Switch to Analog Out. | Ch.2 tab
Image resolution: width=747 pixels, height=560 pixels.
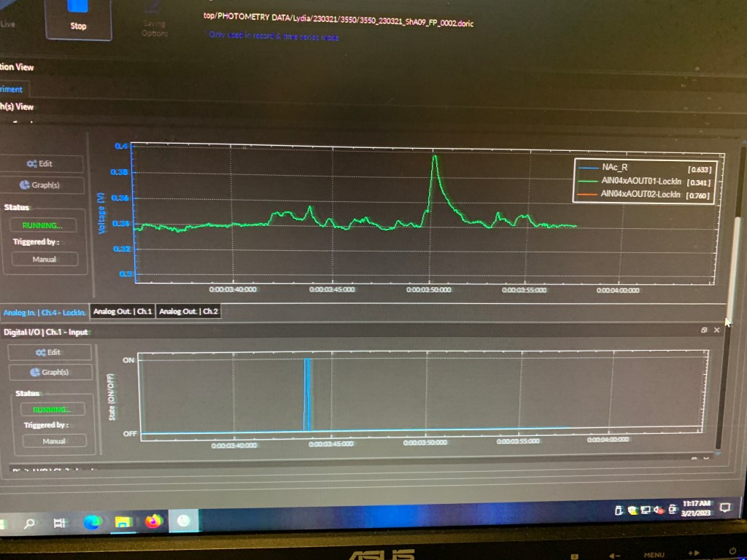[188, 312]
